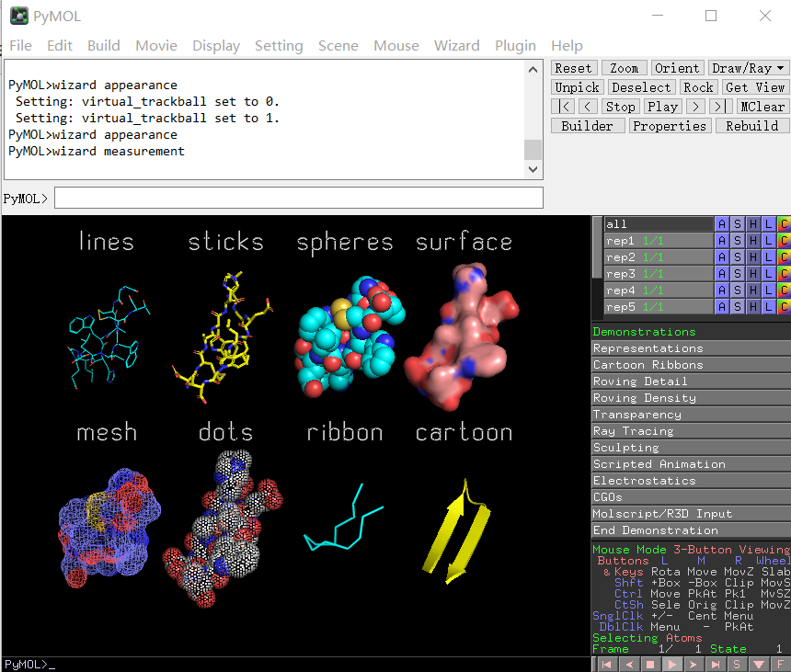Toggle the S button in the bottom bar
This screenshot has width=791, height=672.
tap(737, 665)
